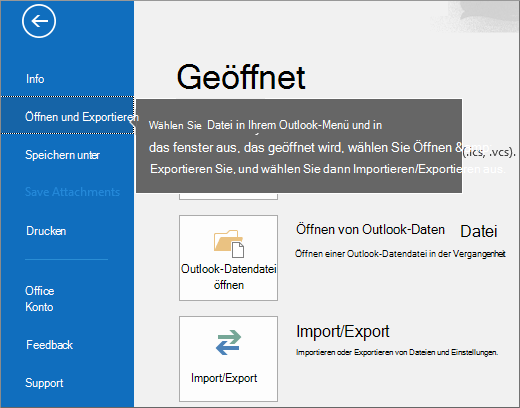Click the Öffnen von Outlook-Daten heading
520x408 pixels.
(x=370, y=229)
